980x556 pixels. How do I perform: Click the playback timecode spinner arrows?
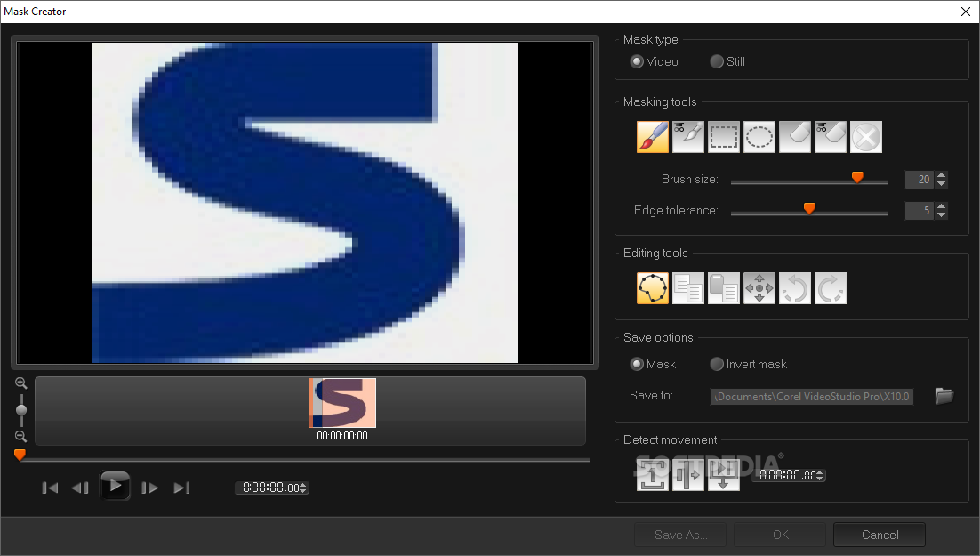pyautogui.click(x=303, y=488)
